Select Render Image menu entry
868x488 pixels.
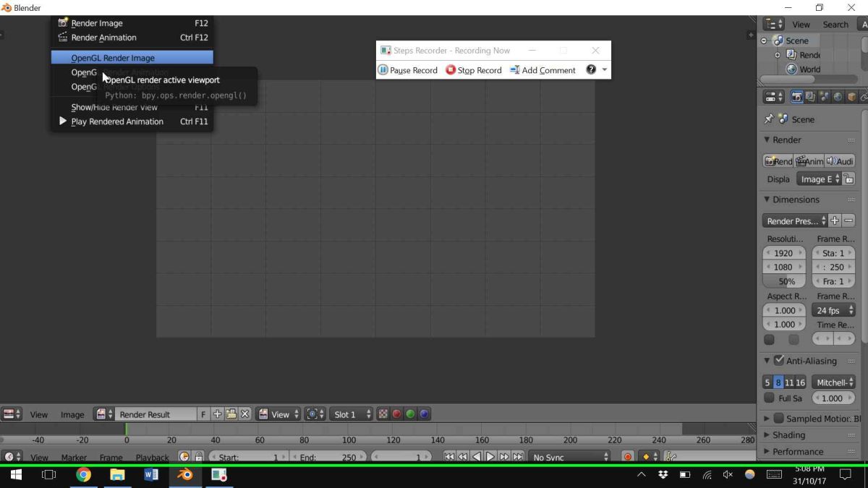(132, 23)
